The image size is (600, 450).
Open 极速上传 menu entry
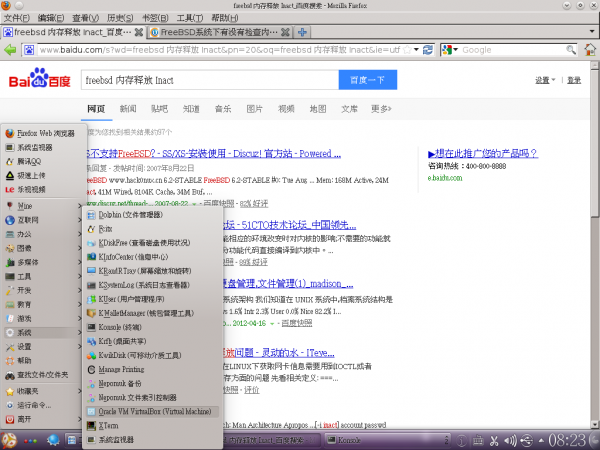[44, 175]
